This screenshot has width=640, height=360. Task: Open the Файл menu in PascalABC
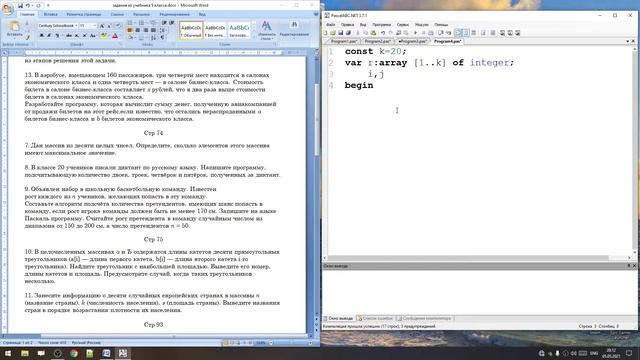pos(331,24)
